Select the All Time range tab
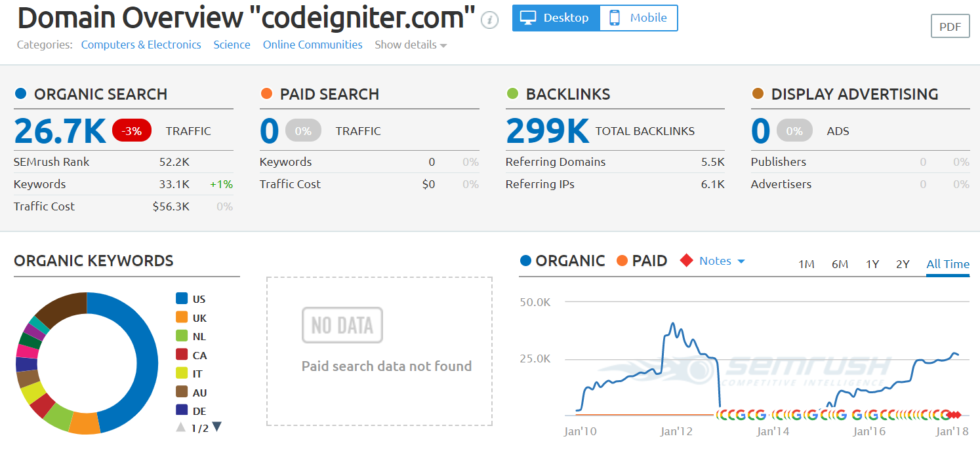This screenshot has width=980, height=466. [x=948, y=264]
